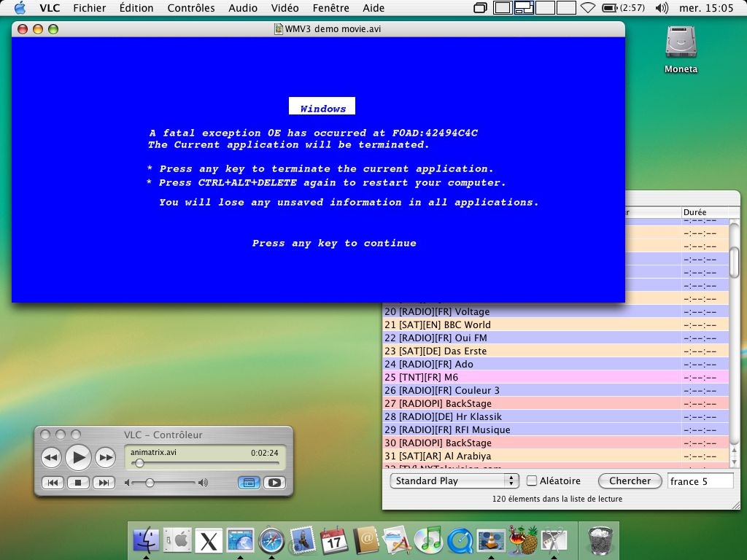
Task: Select playlist row '27 [RADIOPI] BackStage'
Action: pyautogui.click(x=555, y=403)
